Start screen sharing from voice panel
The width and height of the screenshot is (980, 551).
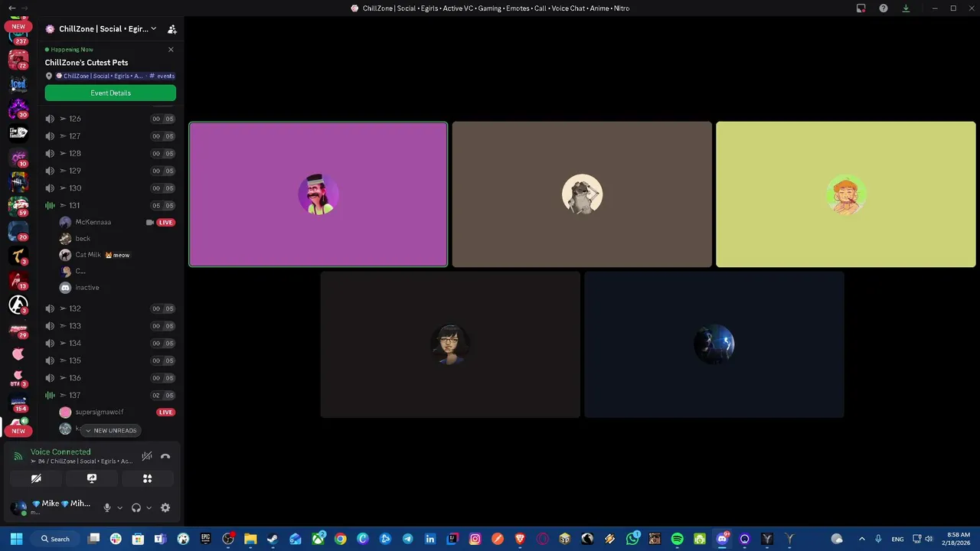pyautogui.click(x=92, y=478)
